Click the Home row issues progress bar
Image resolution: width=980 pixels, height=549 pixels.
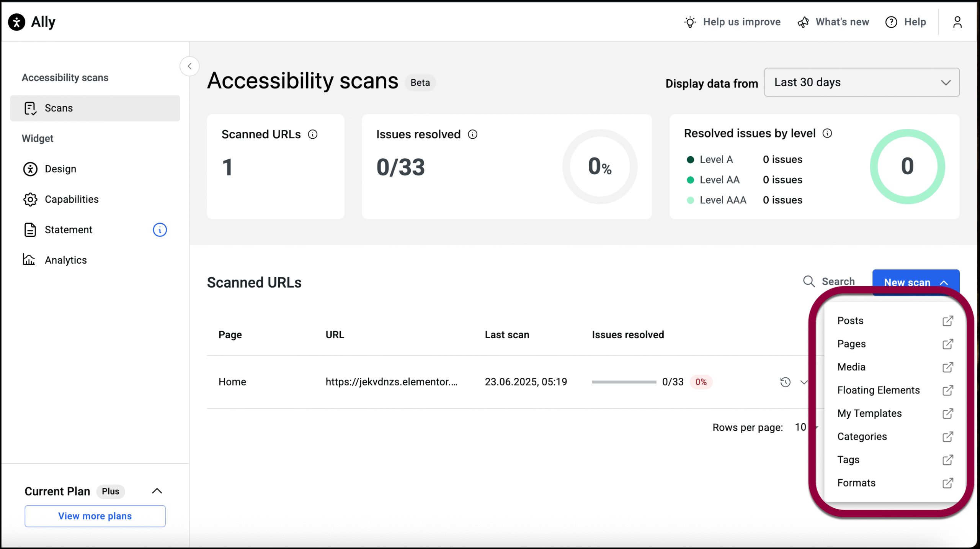[x=624, y=382]
